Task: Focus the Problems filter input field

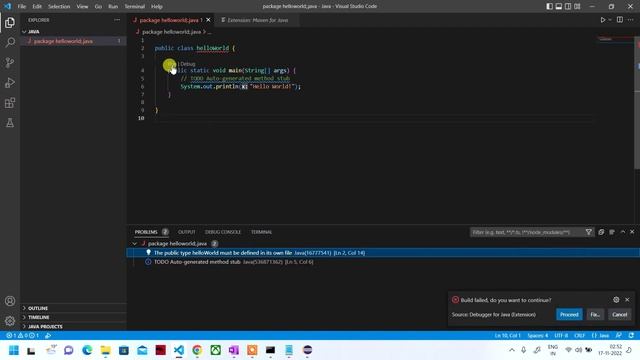Action: (x=527, y=232)
